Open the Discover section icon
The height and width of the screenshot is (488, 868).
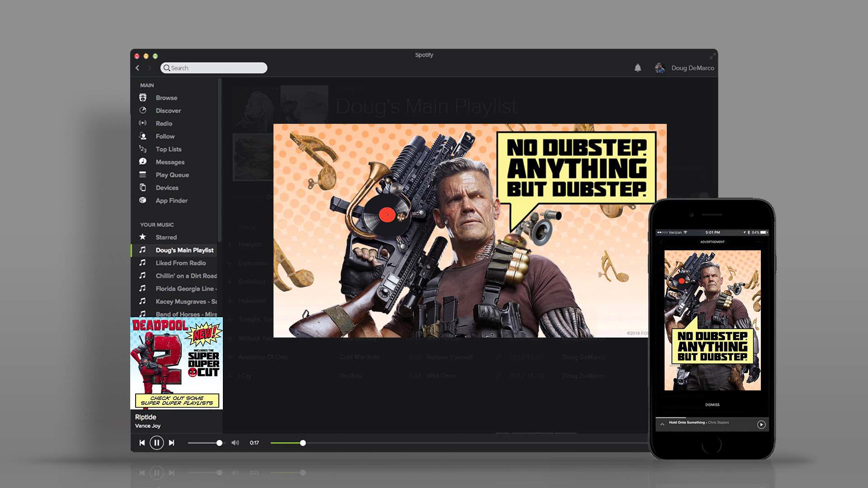pyautogui.click(x=143, y=110)
